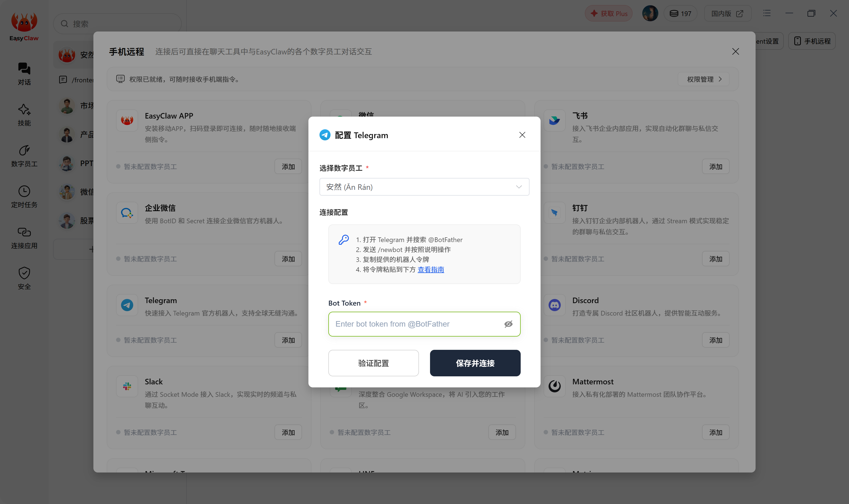The image size is (849, 504).
Task: Open the hamburger menu in title bar
Action: (767, 13)
